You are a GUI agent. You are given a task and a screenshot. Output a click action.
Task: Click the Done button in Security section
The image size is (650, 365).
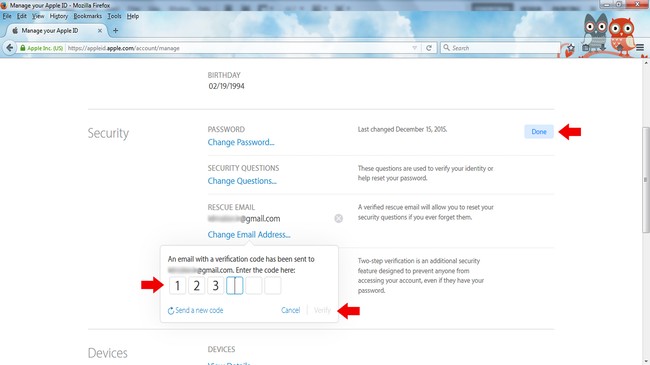click(x=539, y=131)
